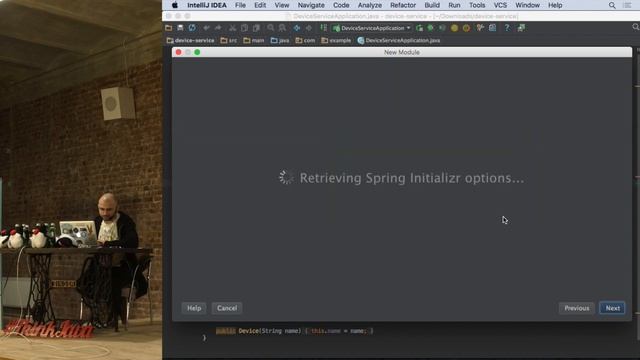Click the com breadcrumb folder
640x360 pixels.
[305, 40]
